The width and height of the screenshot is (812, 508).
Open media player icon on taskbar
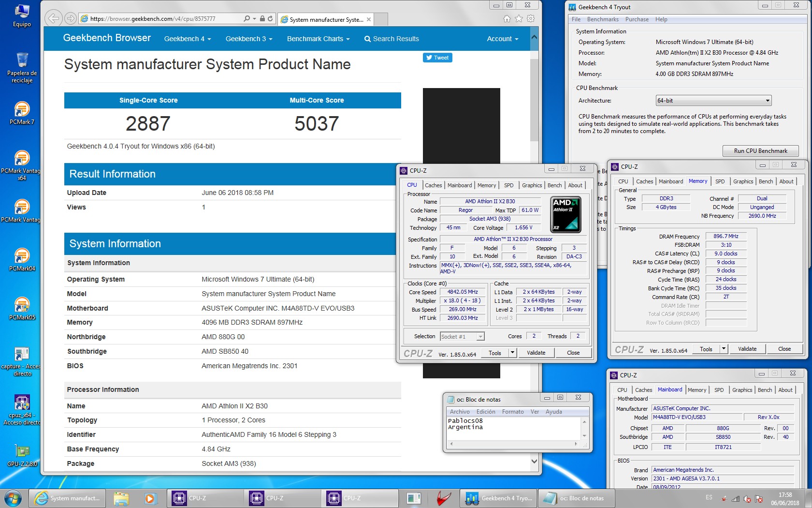click(150, 498)
